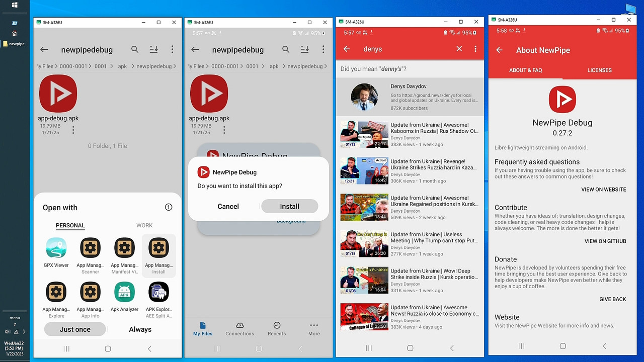Select Apk Analyzer app icon
Screen dimensions: 644x362
pyautogui.click(x=124, y=297)
